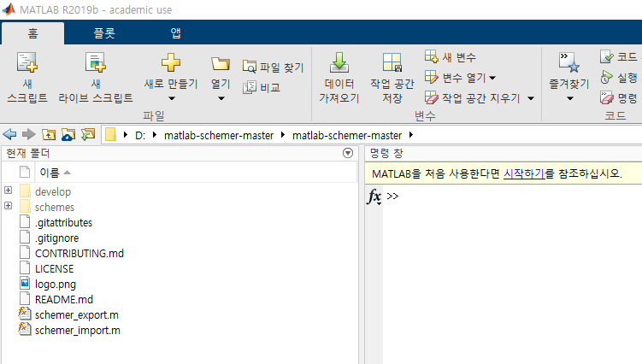Screen dimensions: 642x364
Task: Open the 변수 열기 dropdown arrow
Action: click(x=492, y=78)
